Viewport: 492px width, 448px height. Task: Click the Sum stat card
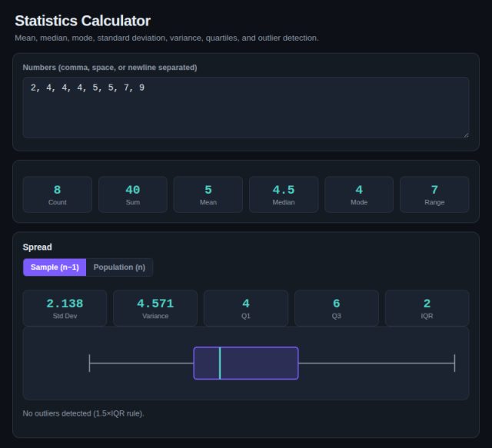(x=133, y=194)
